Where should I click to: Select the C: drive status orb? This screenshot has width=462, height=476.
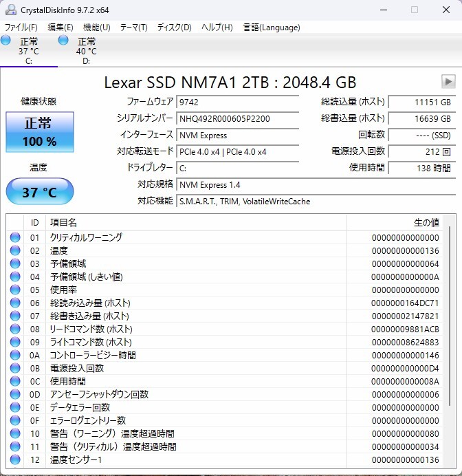(6, 41)
